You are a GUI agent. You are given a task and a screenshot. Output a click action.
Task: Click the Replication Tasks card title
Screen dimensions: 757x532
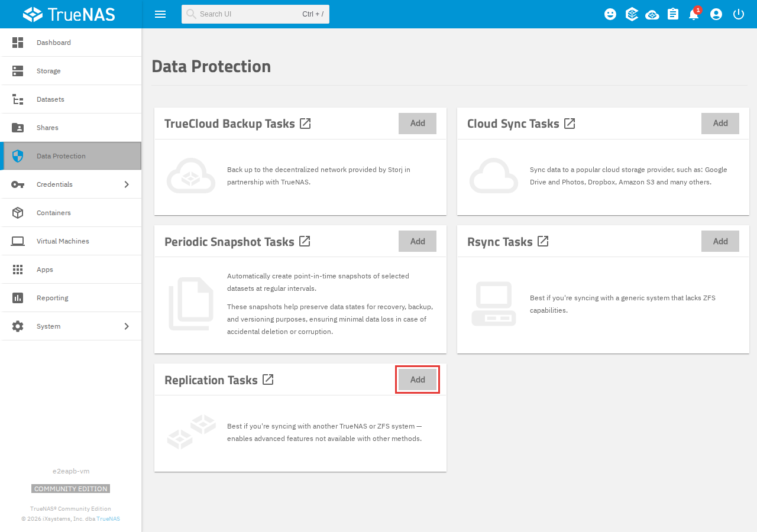pyautogui.click(x=211, y=380)
